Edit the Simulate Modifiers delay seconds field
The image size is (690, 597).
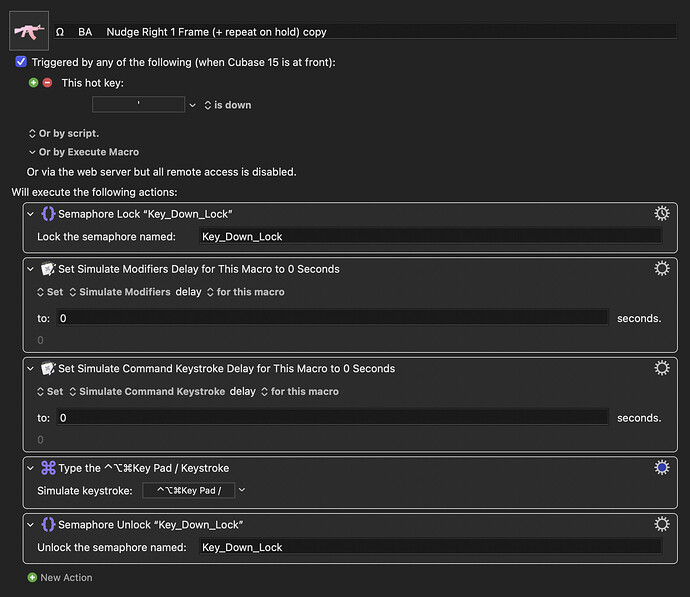point(333,318)
